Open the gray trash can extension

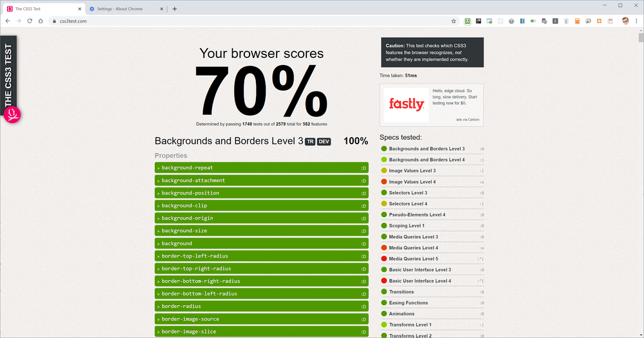[566, 21]
